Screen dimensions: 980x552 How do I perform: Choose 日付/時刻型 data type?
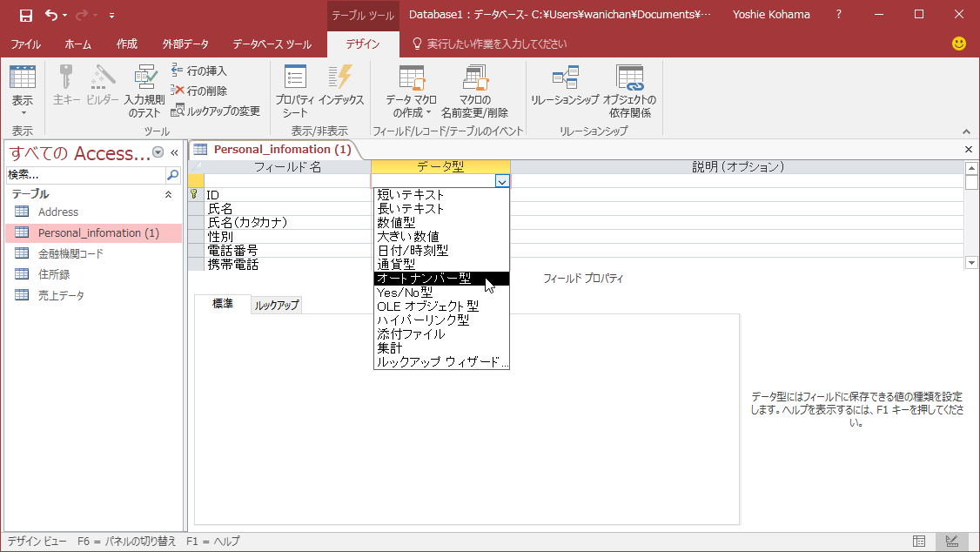coord(441,251)
